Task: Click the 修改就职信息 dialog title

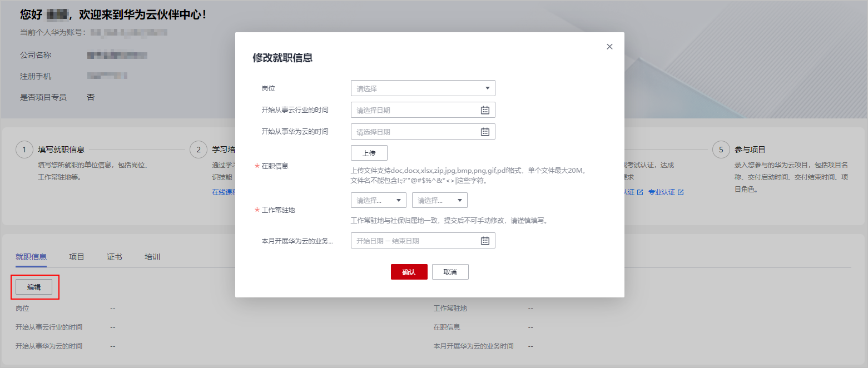Action: (x=282, y=58)
